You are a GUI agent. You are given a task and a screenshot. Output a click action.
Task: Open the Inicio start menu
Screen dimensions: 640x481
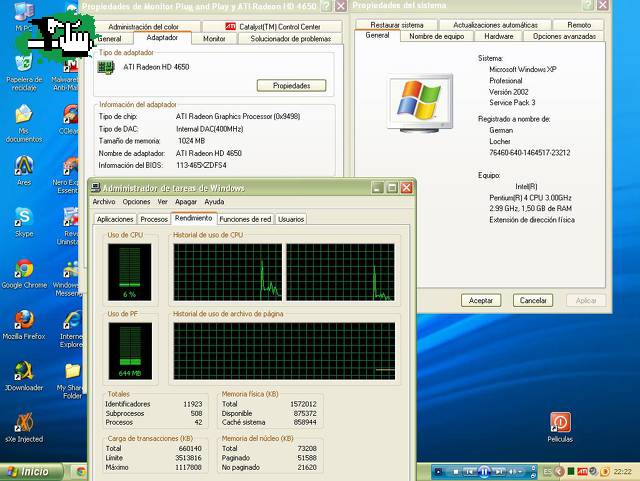tap(31, 472)
